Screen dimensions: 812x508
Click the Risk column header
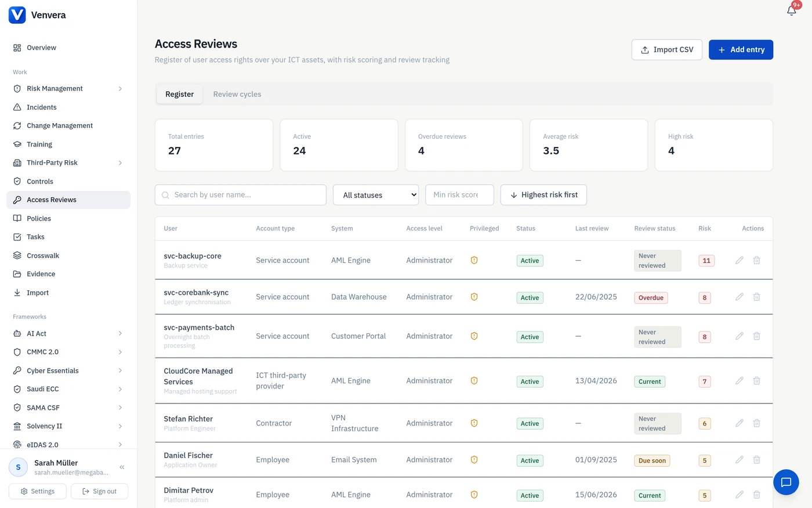coord(705,229)
